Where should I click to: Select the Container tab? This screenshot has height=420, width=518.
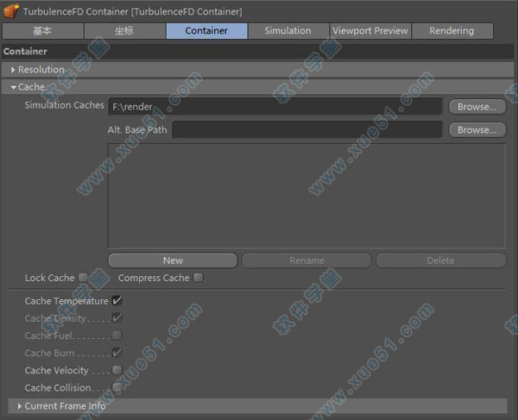(206, 31)
